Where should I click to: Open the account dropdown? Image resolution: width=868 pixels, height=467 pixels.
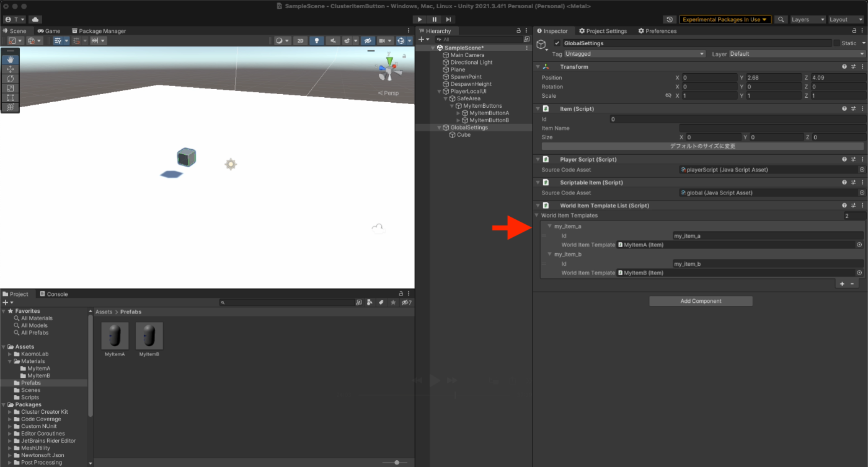click(x=14, y=20)
